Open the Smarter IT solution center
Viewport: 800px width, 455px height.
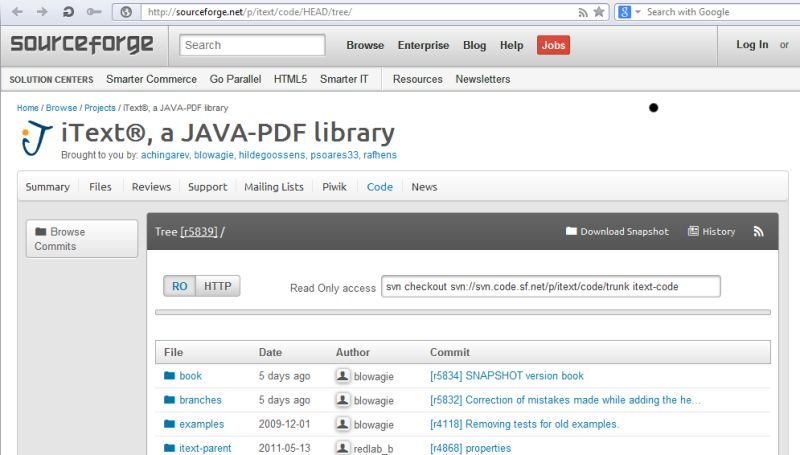[x=344, y=79]
